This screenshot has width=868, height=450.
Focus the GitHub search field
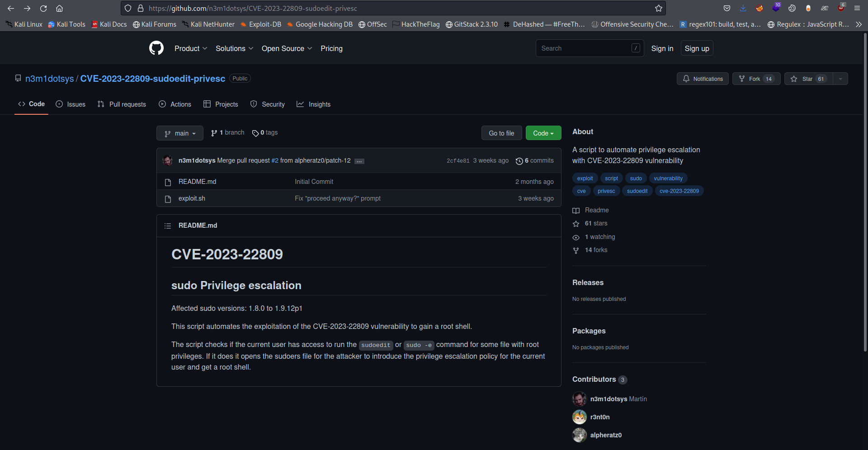[x=590, y=48]
